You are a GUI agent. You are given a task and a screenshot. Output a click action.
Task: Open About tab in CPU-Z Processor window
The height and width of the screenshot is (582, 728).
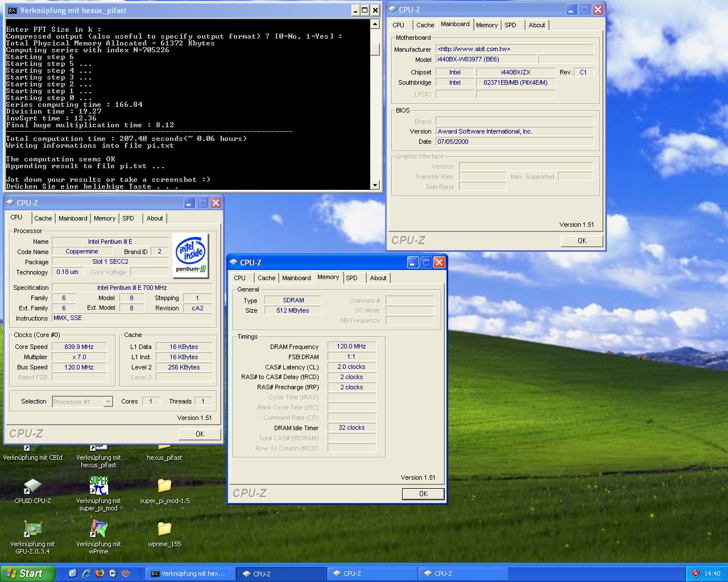pyautogui.click(x=154, y=218)
